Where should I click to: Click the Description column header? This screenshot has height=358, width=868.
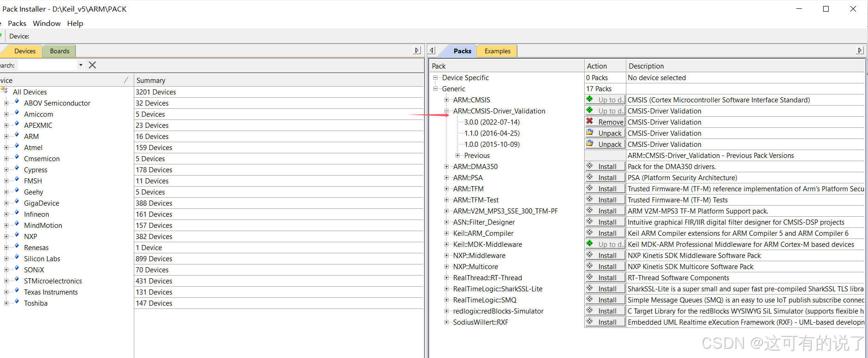tap(745, 66)
